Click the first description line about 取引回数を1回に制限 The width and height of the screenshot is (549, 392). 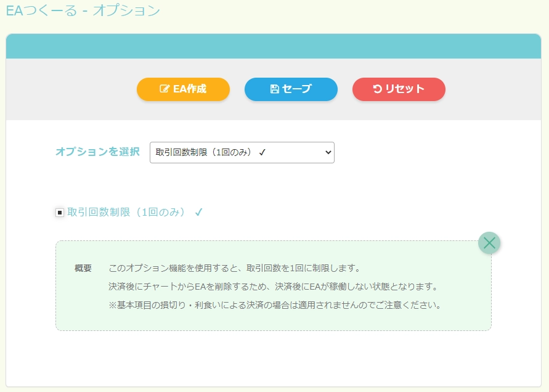(234, 268)
